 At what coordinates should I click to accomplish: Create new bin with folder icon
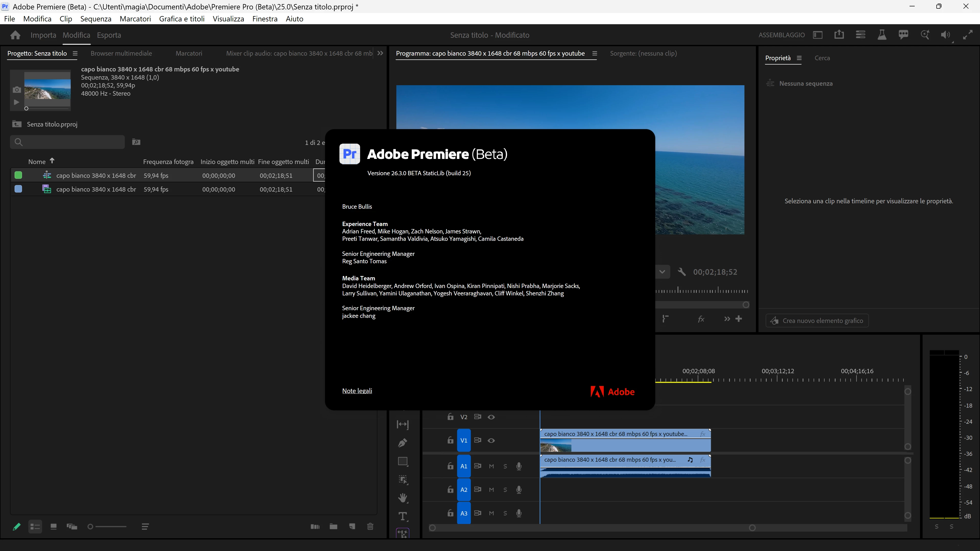(333, 527)
